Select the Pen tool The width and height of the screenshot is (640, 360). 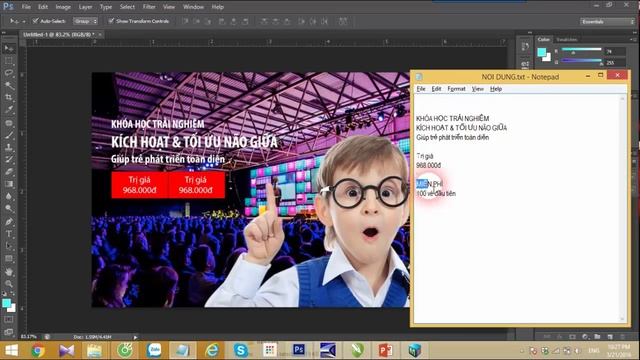pyautogui.click(x=9, y=222)
